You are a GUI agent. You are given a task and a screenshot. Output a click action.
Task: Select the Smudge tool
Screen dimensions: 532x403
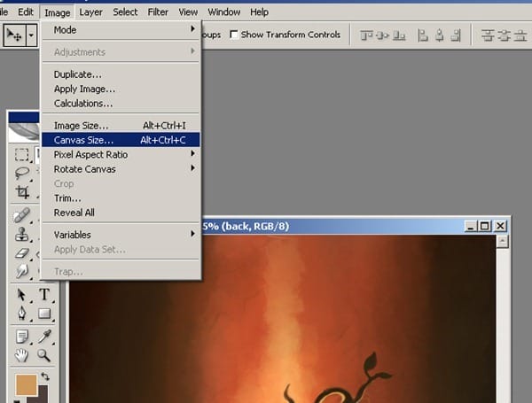pyautogui.click(x=21, y=271)
